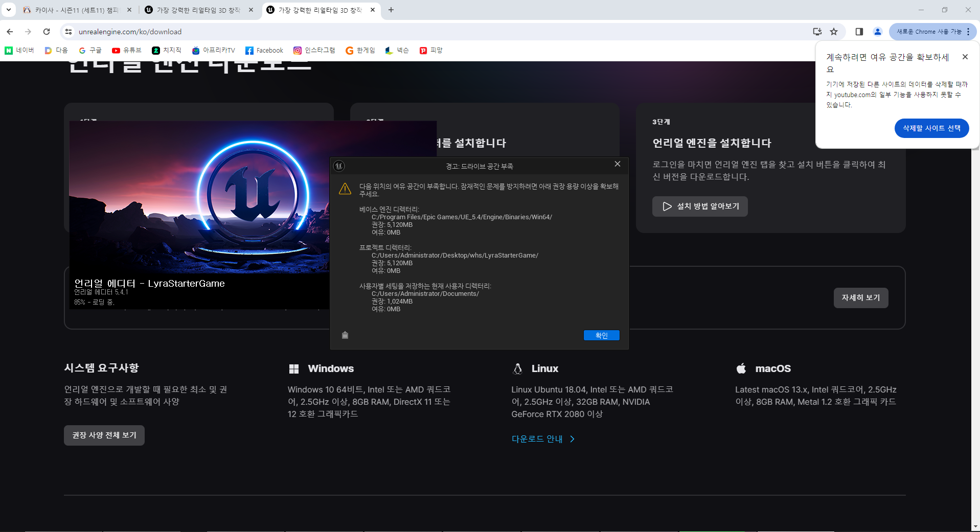Open Chrome side panel
Image resolution: width=980 pixels, height=532 pixels.
(x=859, y=32)
